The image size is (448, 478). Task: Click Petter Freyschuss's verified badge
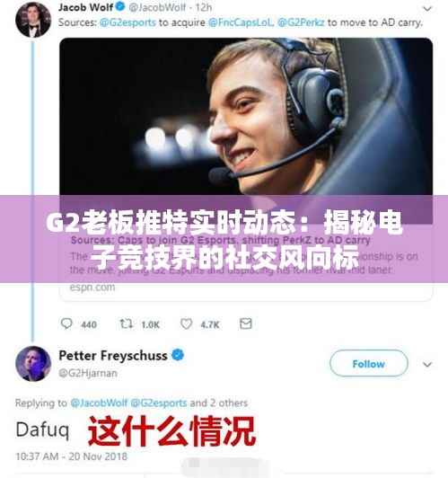pos(178,355)
